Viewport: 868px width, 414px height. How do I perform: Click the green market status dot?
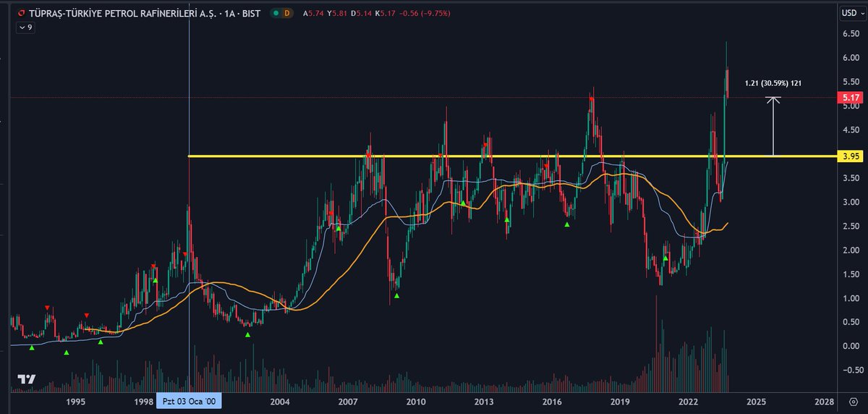tap(275, 13)
